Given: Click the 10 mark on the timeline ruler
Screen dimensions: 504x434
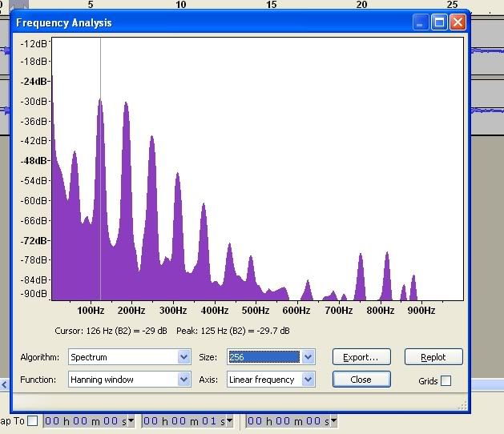Looking at the screenshot, I should [x=181, y=5].
